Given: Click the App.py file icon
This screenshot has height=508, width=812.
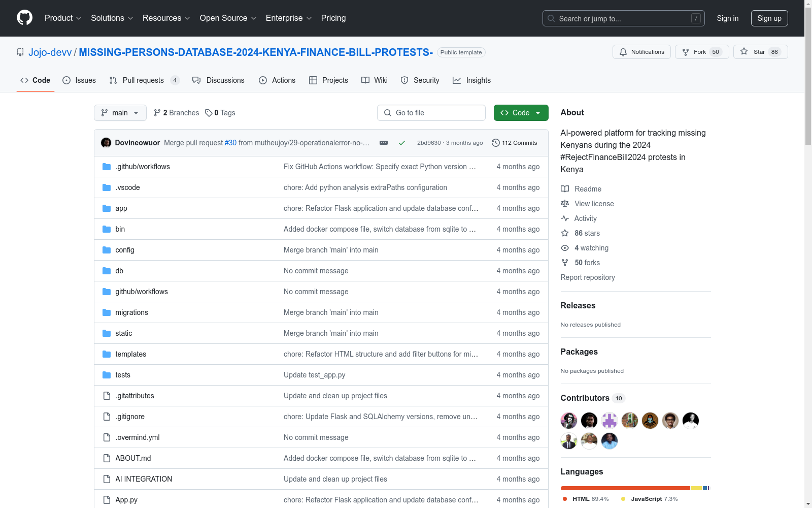Looking at the screenshot, I should (107, 500).
